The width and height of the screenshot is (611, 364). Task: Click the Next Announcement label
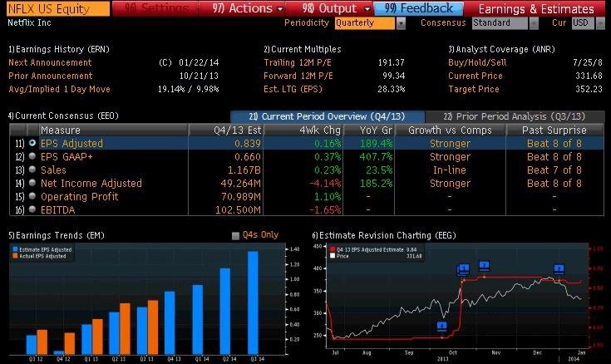(x=50, y=62)
